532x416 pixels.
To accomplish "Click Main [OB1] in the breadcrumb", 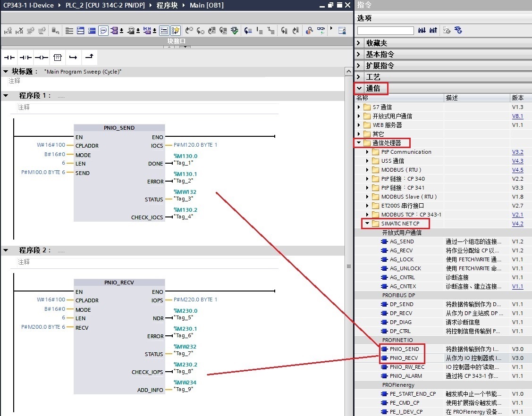I will click(x=206, y=5).
